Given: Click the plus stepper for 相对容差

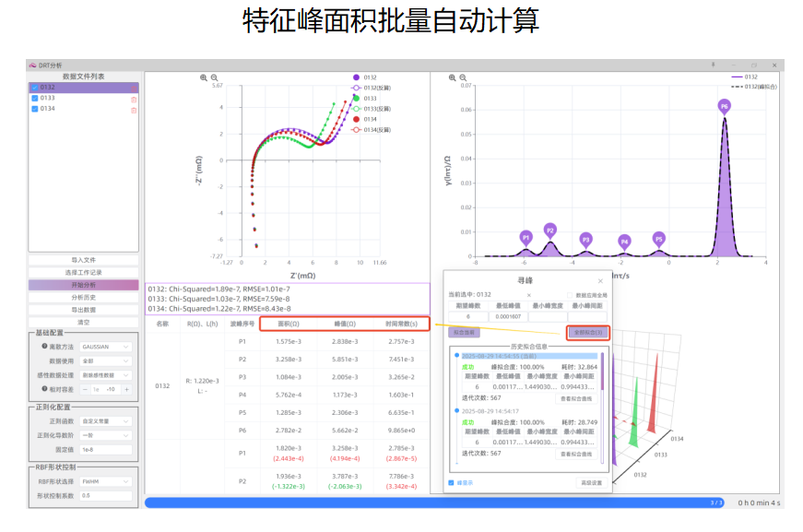Looking at the screenshot, I should pos(128,389).
